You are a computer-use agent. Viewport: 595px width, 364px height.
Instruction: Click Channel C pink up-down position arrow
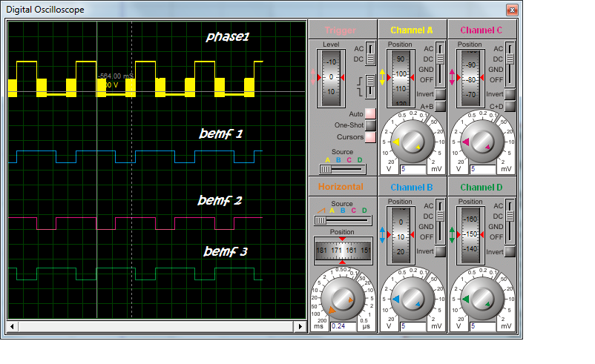click(x=452, y=77)
